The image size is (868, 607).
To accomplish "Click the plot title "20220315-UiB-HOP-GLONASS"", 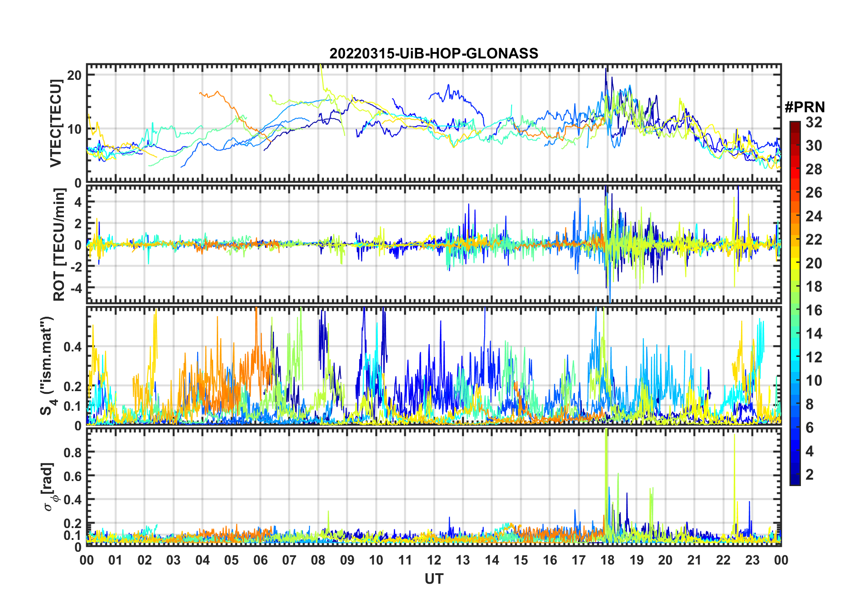I will click(x=434, y=53).
